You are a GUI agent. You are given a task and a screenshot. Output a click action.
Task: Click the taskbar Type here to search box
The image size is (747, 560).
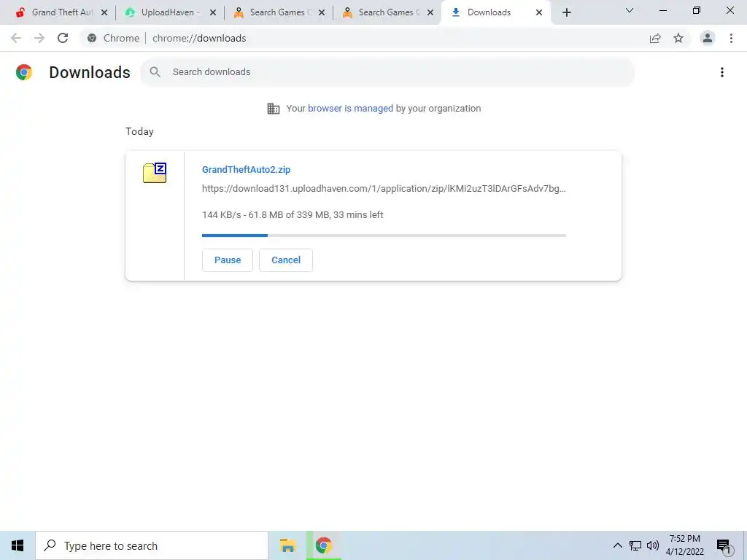click(152, 545)
